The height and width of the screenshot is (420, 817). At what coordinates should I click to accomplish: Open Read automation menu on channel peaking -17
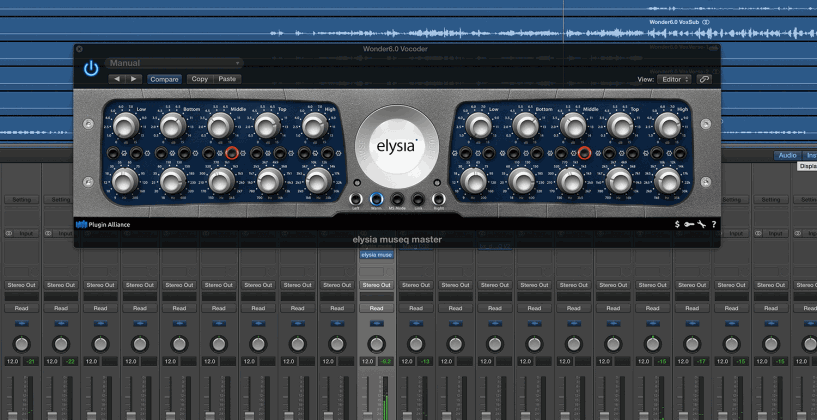[x=692, y=308]
